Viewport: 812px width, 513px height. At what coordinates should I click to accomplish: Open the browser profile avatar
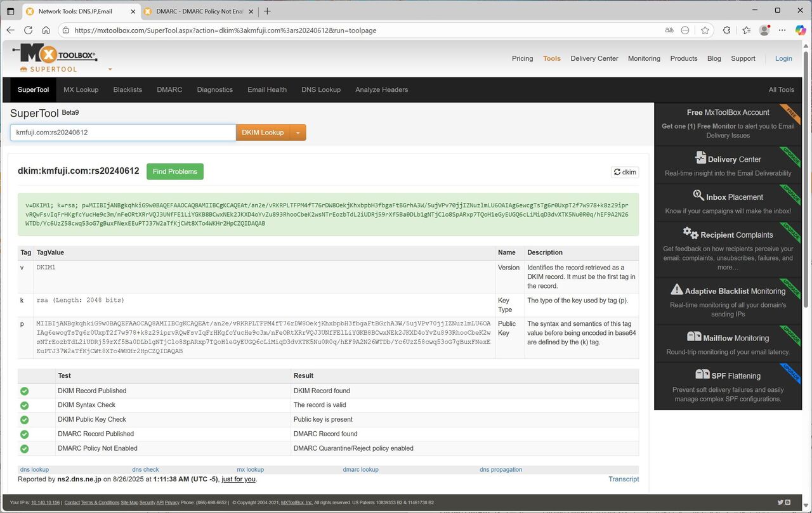tap(764, 30)
